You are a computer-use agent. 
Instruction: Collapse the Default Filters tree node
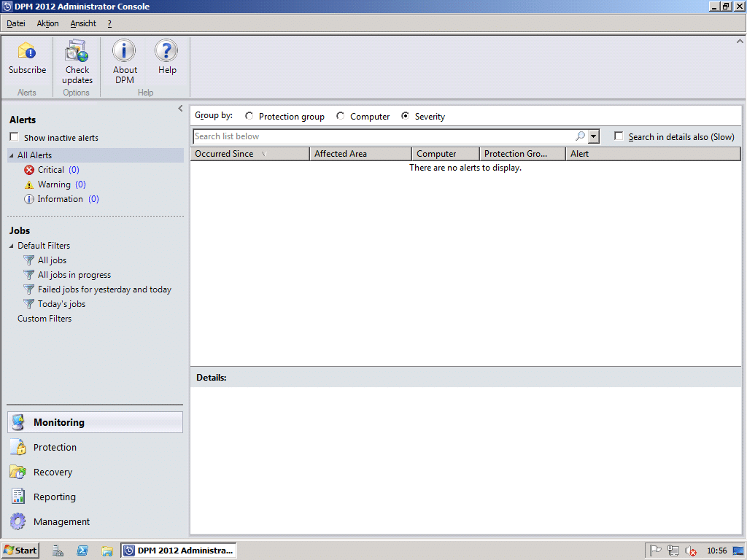click(x=12, y=246)
